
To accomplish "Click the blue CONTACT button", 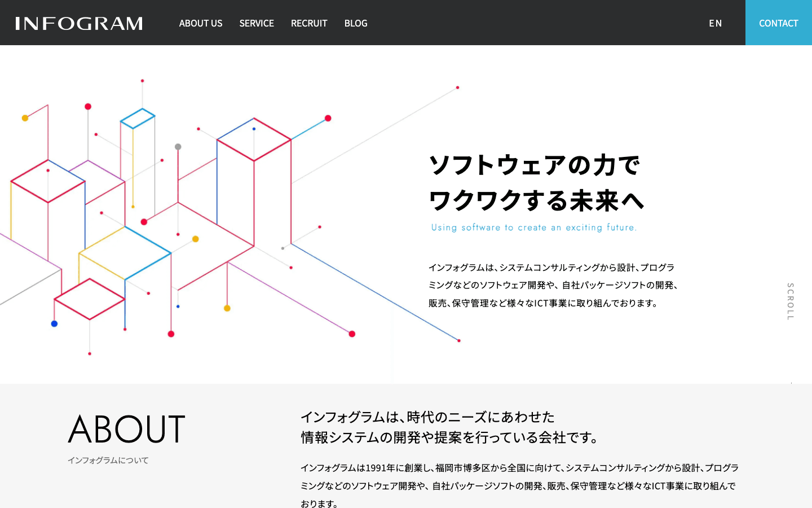I will click(779, 23).
